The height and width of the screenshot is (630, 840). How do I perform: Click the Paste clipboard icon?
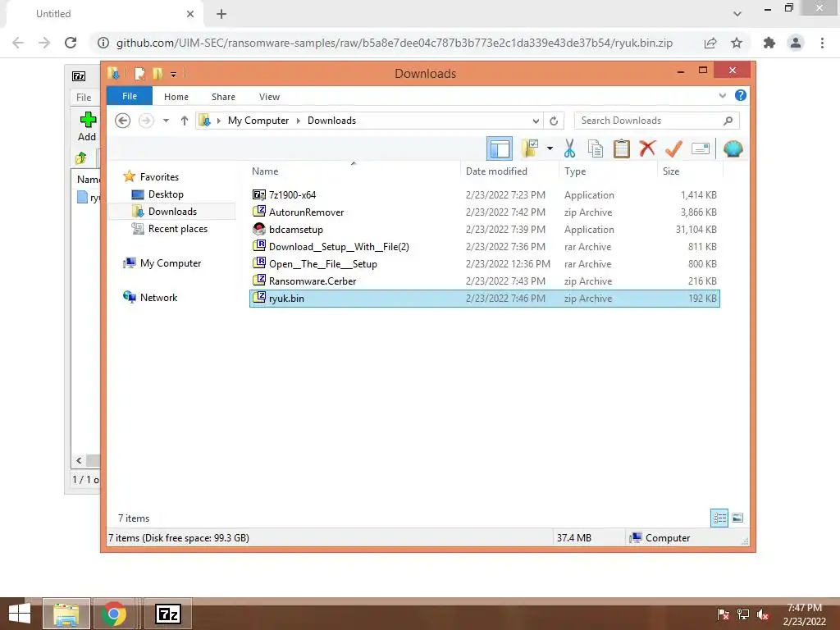click(622, 148)
